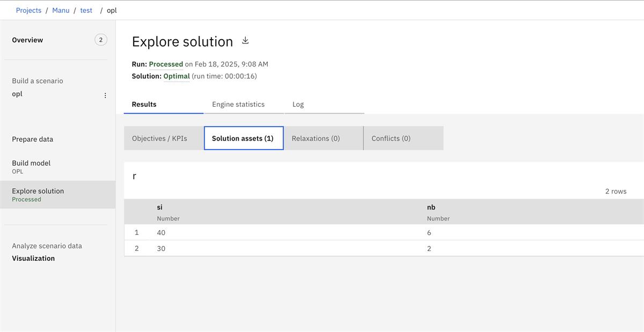Image resolution: width=644 pixels, height=332 pixels.
Task: Go to Prepare data in the sidebar
Action: click(x=33, y=139)
